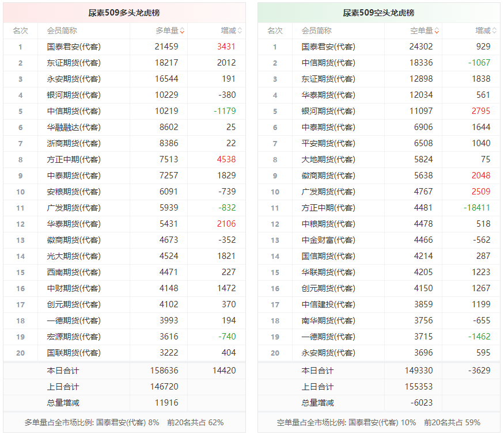Sort short table by 空单量 arrows
This screenshot has width=504, height=435.
[437, 31]
